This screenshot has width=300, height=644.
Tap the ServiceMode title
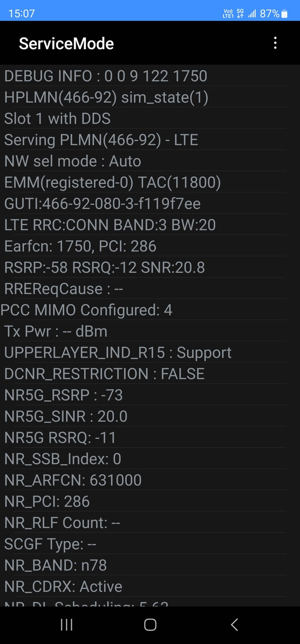pos(66,43)
